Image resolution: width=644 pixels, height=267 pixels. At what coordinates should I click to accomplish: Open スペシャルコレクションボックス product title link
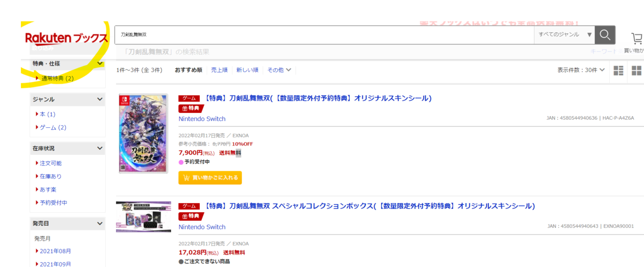370,206
